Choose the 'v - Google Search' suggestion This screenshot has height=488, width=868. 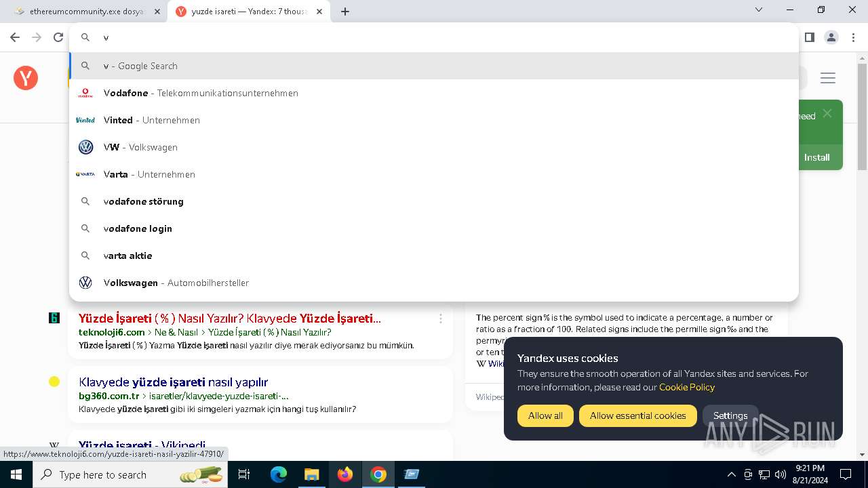coord(434,66)
